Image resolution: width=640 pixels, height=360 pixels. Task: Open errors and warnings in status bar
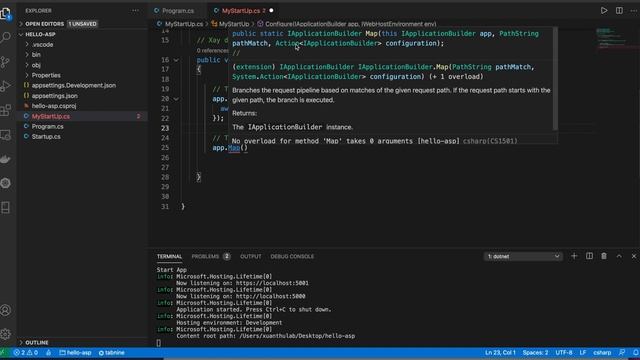(26, 353)
